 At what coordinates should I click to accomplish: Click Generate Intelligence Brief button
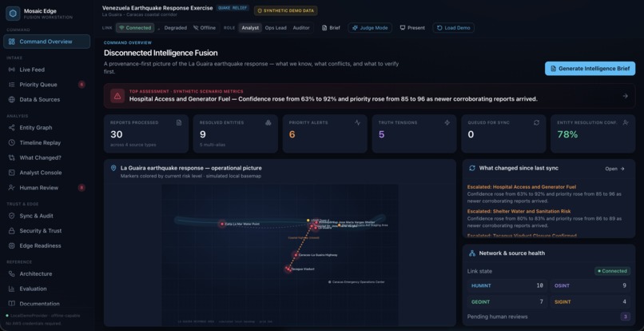tap(590, 69)
